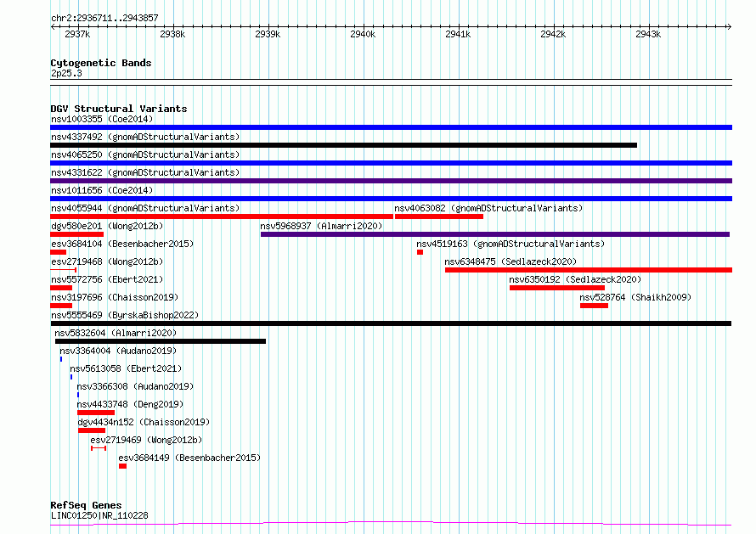Click the 2942k ruler mark

pyautogui.click(x=553, y=34)
